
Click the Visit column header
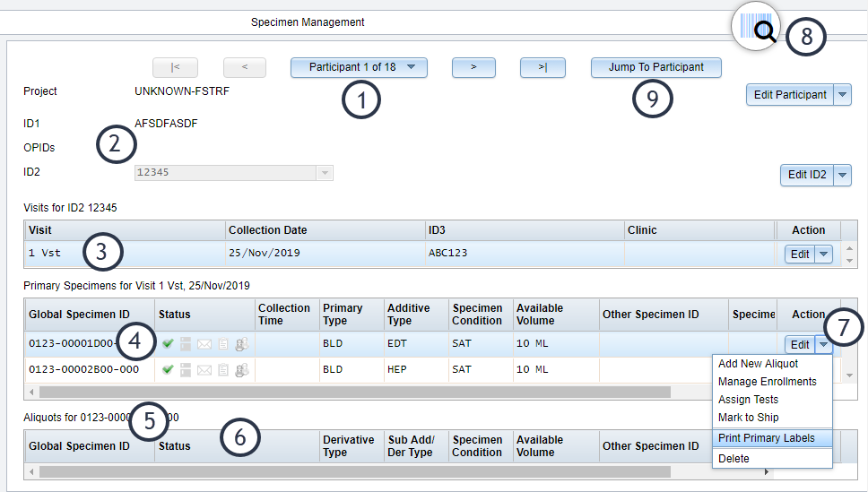click(x=126, y=230)
